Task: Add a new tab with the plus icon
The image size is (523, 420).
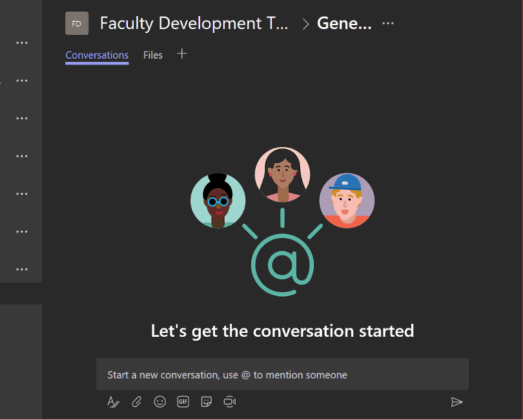Action: coord(182,54)
